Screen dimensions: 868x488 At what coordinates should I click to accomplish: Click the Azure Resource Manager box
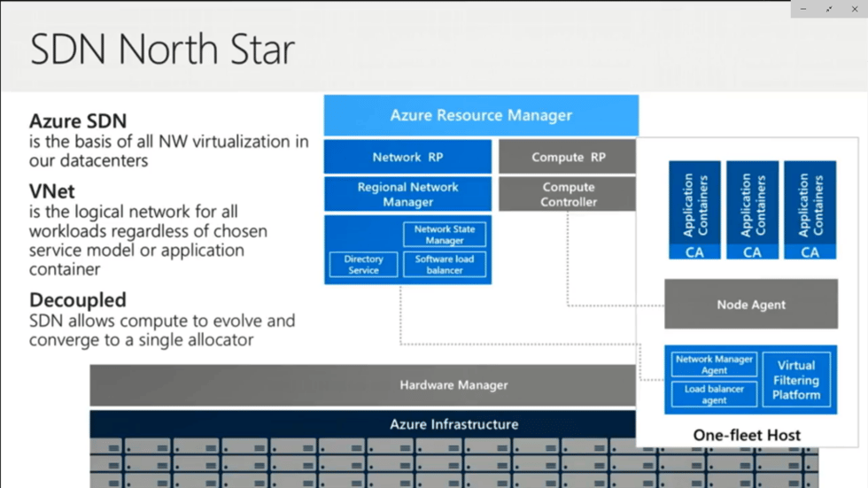click(481, 115)
